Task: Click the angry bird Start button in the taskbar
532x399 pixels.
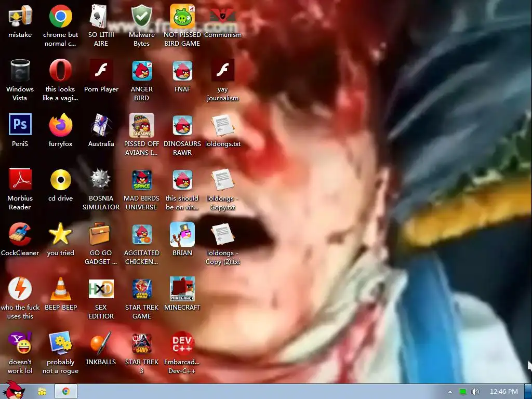Action: pos(14,390)
